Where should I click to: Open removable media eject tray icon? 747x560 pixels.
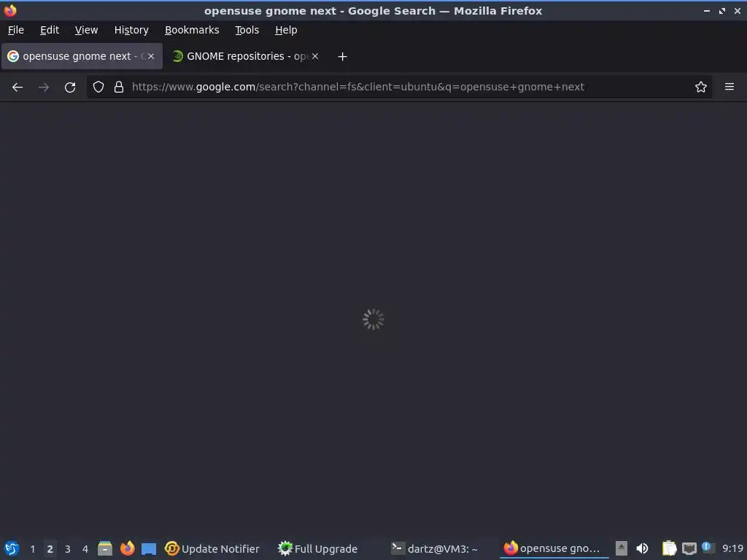coord(622,548)
